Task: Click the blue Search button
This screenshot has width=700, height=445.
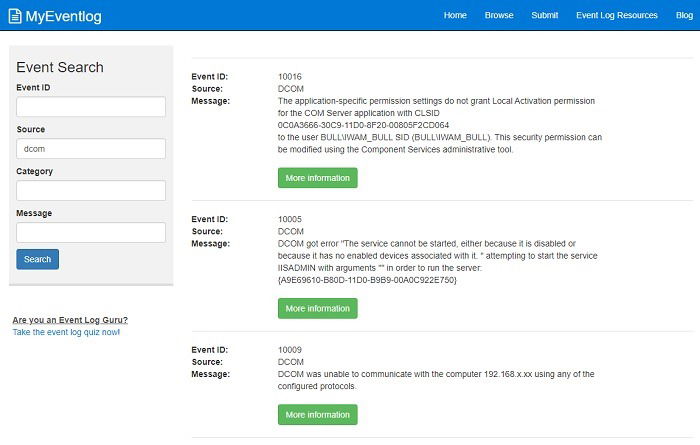Action: (x=38, y=259)
